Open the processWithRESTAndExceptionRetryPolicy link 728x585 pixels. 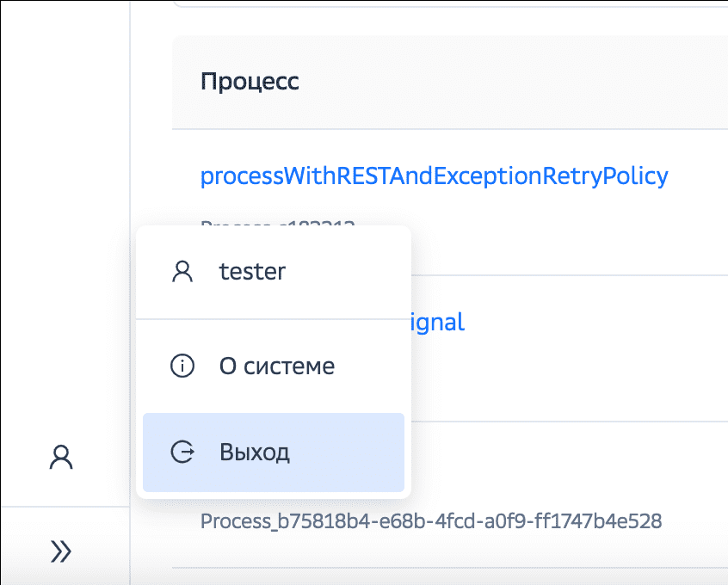tap(434, 176)
